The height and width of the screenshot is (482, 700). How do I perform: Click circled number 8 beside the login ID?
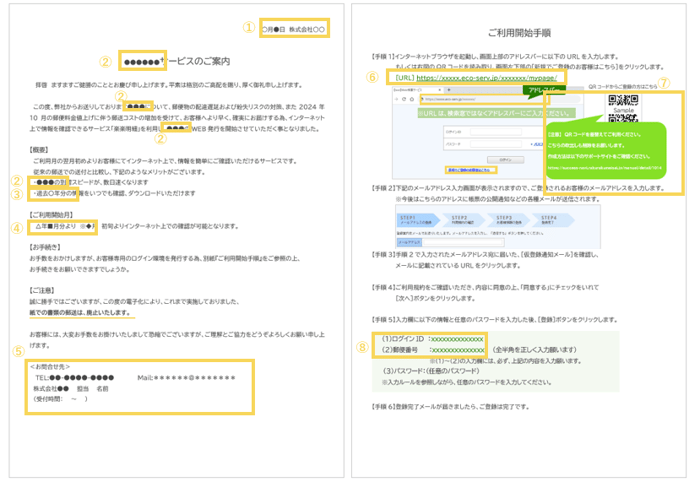361,346
